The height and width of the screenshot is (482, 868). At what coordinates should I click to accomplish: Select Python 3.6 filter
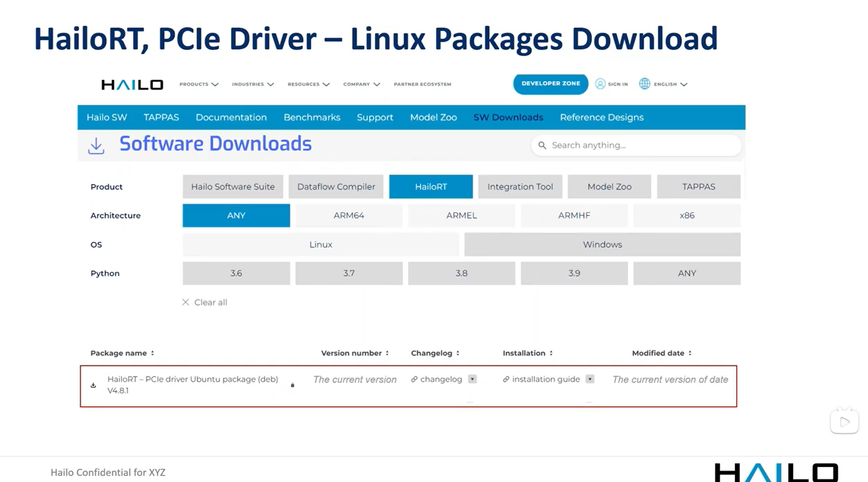click(x=236, y=273)
